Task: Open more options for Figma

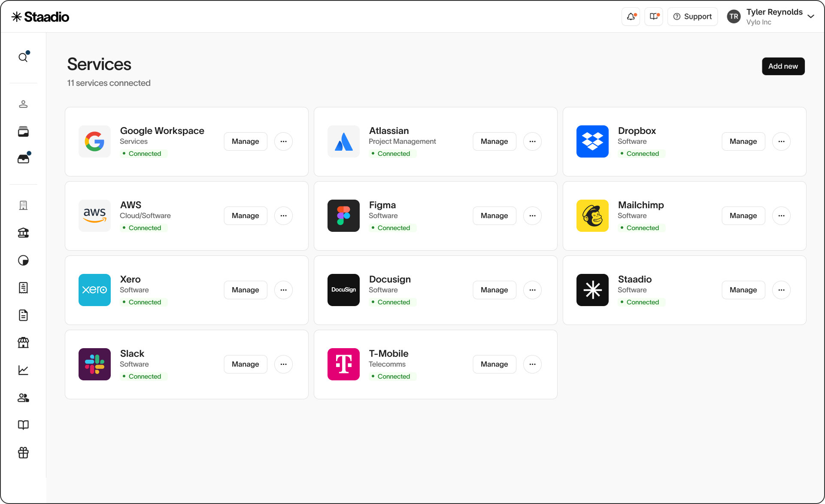Action: tap(532, 216)
